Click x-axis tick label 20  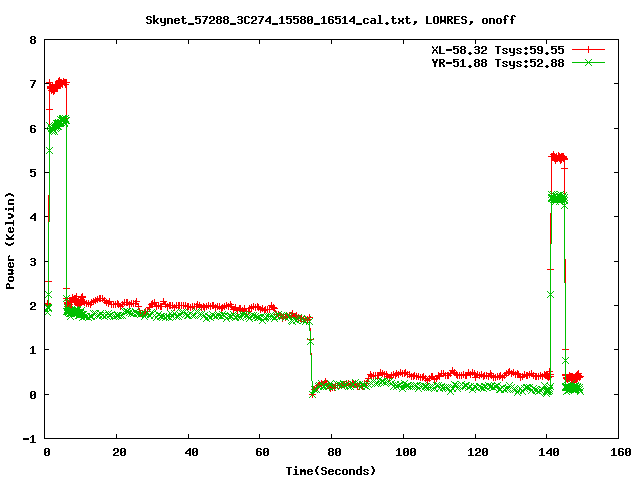(119, 452)
